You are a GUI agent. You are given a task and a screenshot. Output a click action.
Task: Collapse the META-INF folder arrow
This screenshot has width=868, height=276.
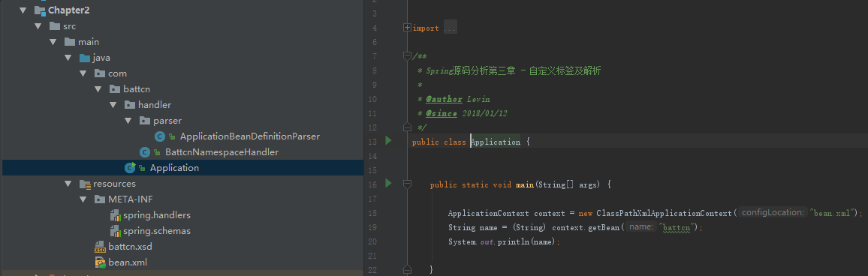click(x=83, y=199)
